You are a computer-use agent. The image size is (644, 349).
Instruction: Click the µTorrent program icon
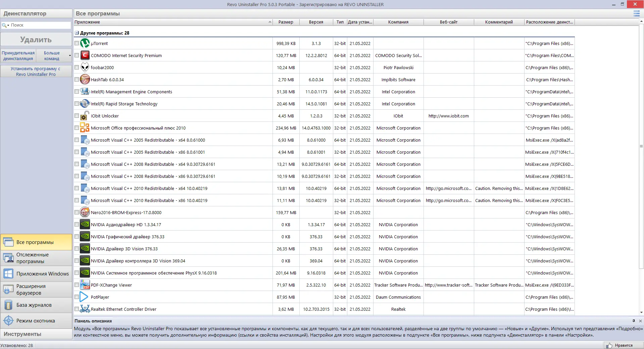pyautogui.click(x=85, y=43)
